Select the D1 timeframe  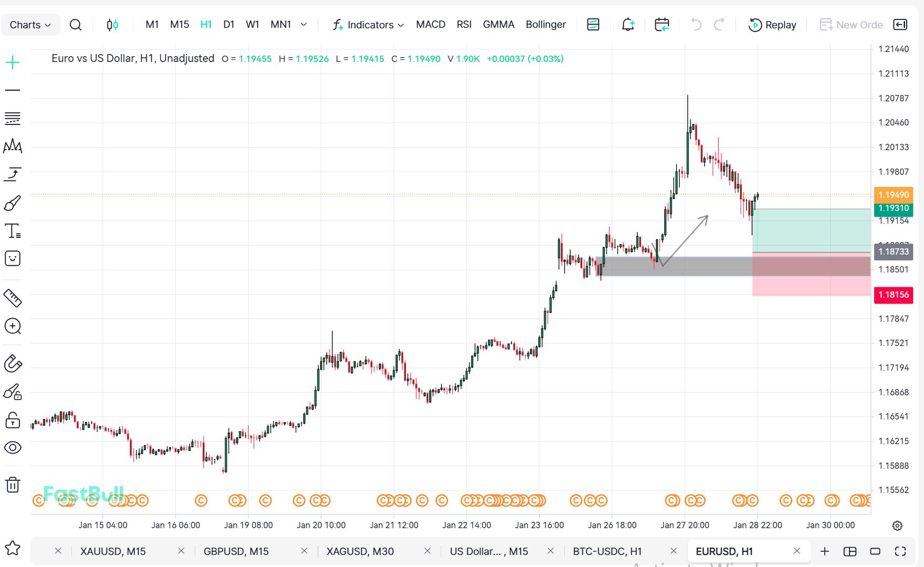pos(229,25)
